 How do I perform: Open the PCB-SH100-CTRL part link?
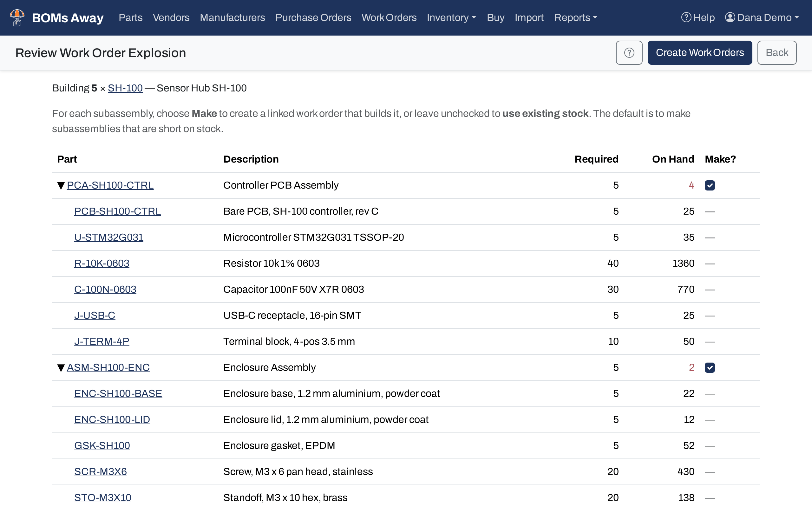(117, 211)
